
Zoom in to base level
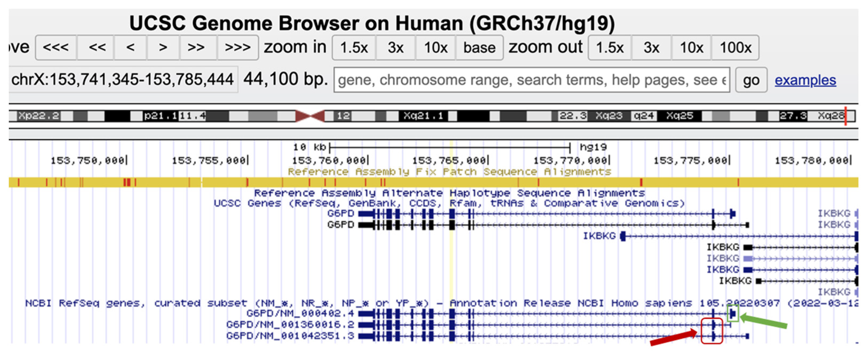pos(479,47)
